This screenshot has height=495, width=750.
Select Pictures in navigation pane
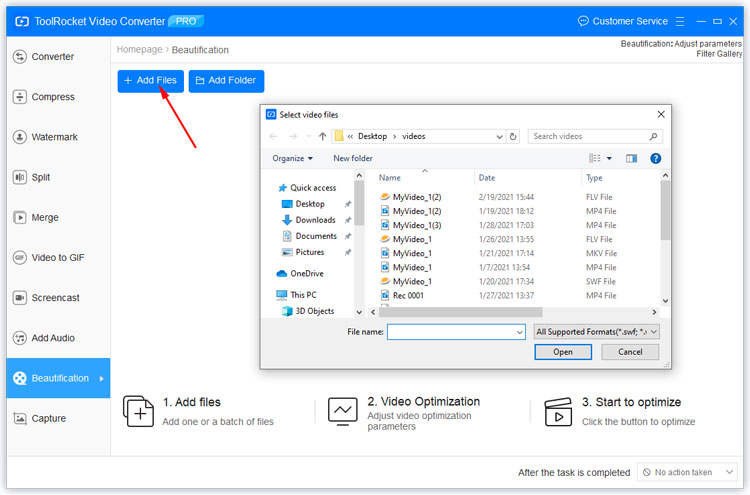[303, 252]
